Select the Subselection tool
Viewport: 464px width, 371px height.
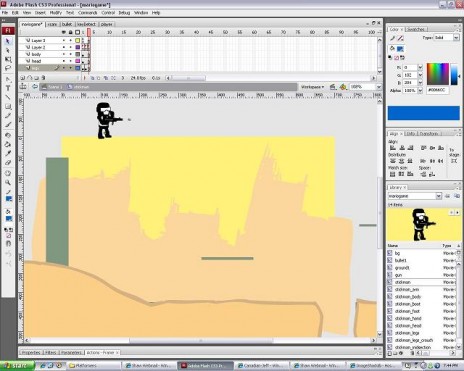(x=8, y=50)
